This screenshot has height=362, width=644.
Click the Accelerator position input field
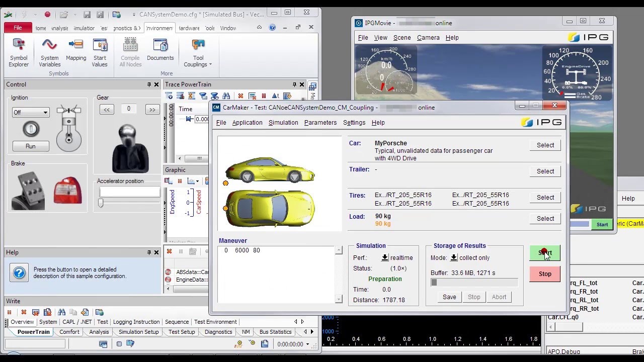coord(129,192)
